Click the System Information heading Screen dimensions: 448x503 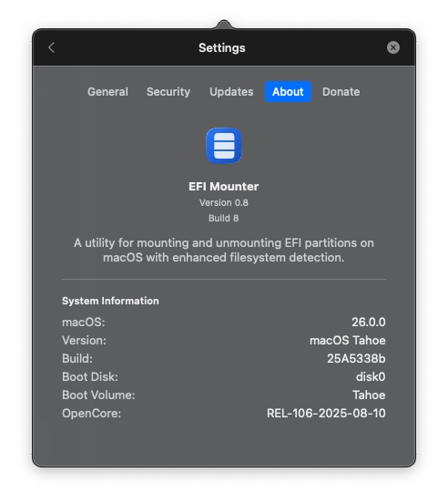110,301
